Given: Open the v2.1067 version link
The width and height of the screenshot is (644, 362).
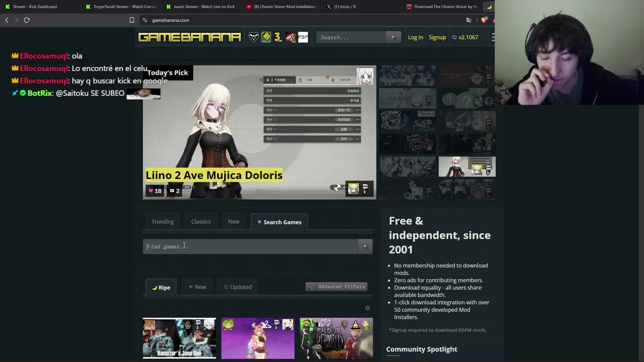Looking at the screenshot, I should [x=465, y=37].
